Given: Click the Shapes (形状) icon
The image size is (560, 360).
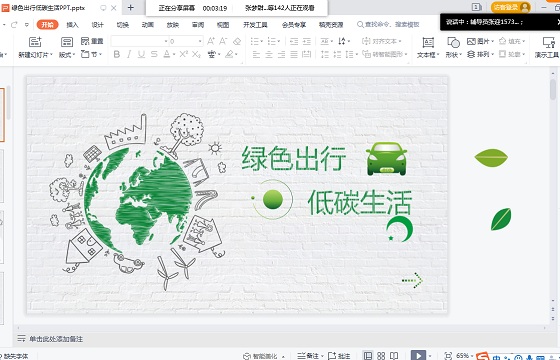Looking at the screenshot, I should click(453, 42).
